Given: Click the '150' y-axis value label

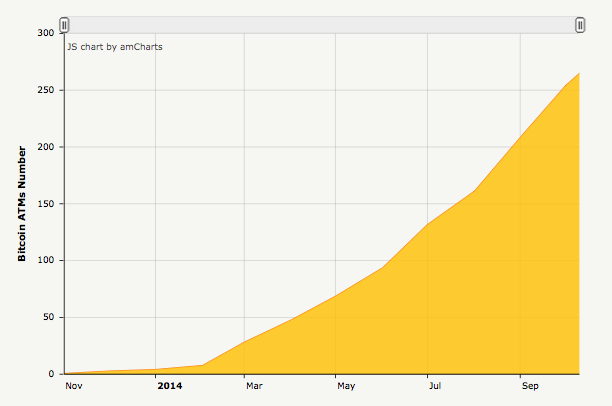Looking at the screenshot, I should [x=45, y=204].
